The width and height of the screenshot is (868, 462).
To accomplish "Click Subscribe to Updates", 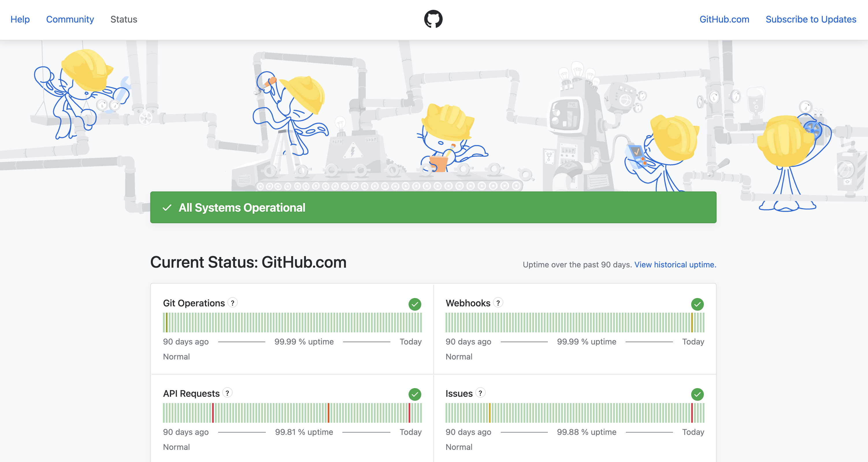I will [811, 20].
